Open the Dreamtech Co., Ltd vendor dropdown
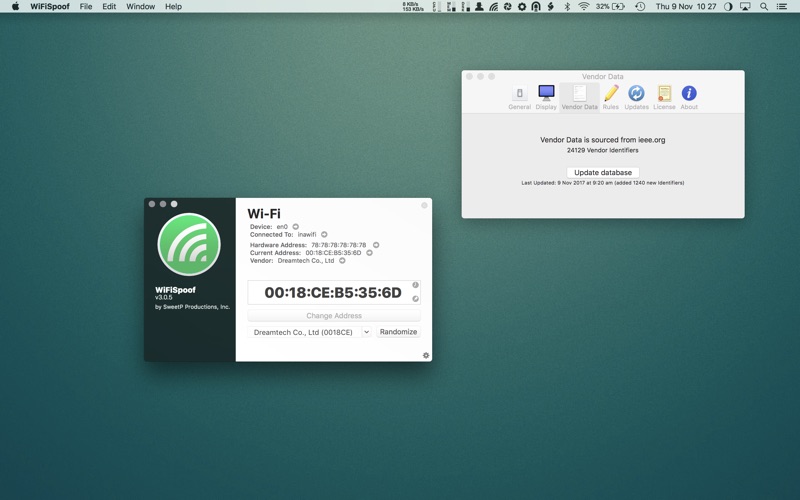Viewport: 800px width, 500px height. click(310, 332)
